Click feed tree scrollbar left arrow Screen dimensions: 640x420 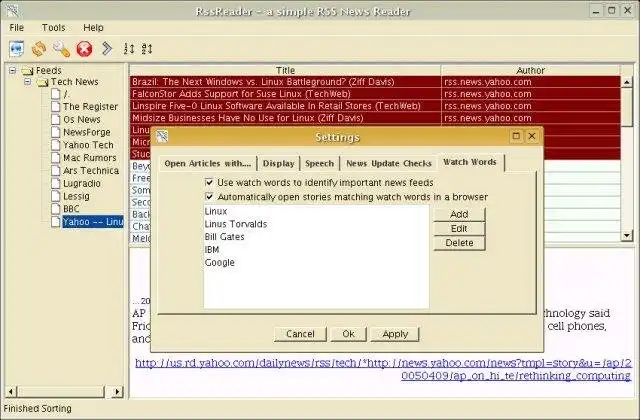coord(11,392)
